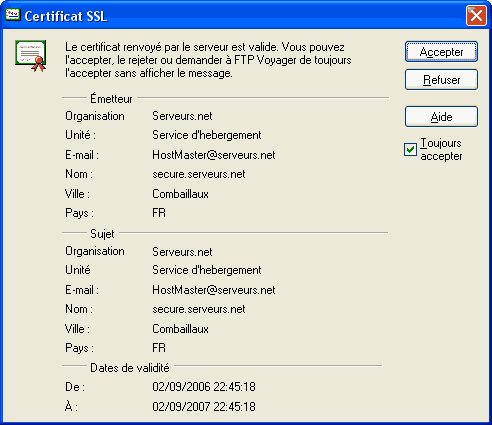
Task: Click the Certificat SSL window title
Action: tap(66, 16)
